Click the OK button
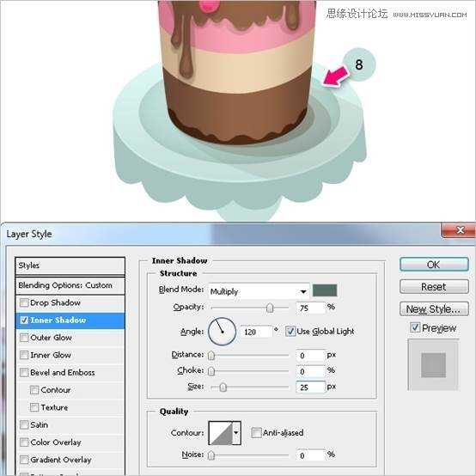 434,265
